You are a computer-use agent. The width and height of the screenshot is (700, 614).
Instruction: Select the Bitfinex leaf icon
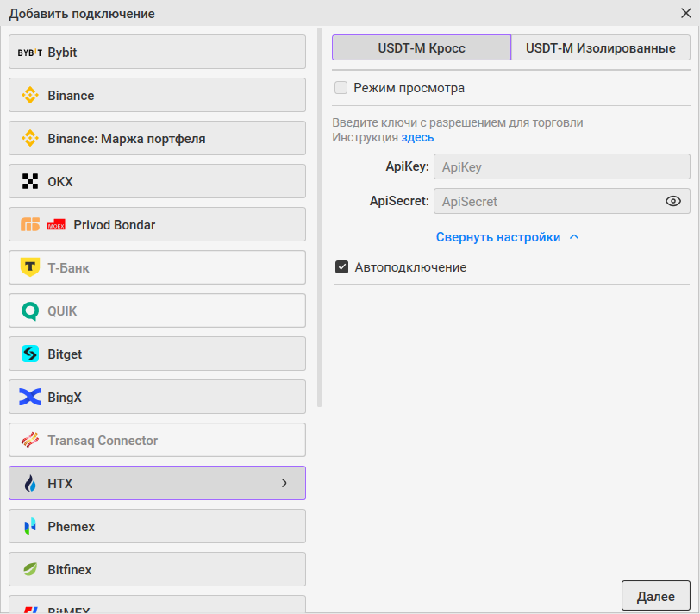click(30, 570)
